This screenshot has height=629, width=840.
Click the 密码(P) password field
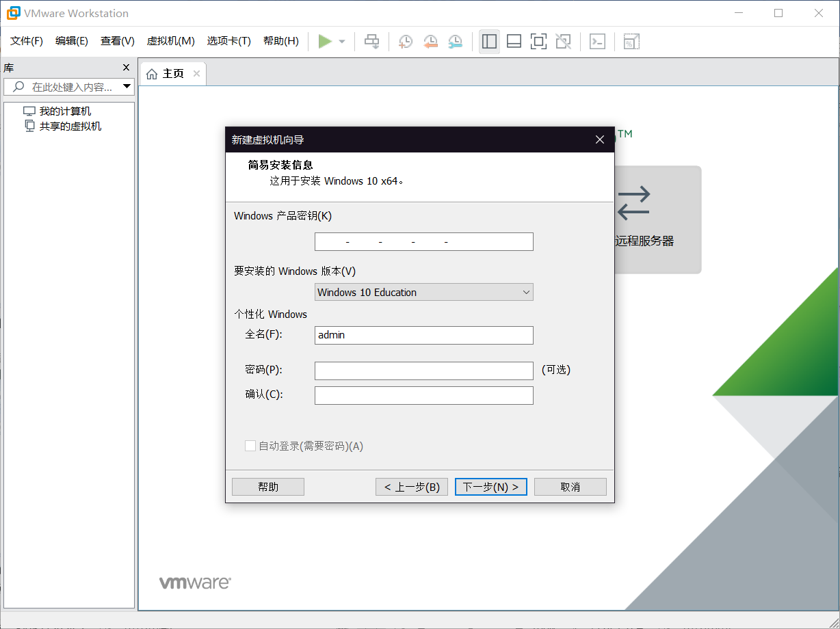point(424,371)
